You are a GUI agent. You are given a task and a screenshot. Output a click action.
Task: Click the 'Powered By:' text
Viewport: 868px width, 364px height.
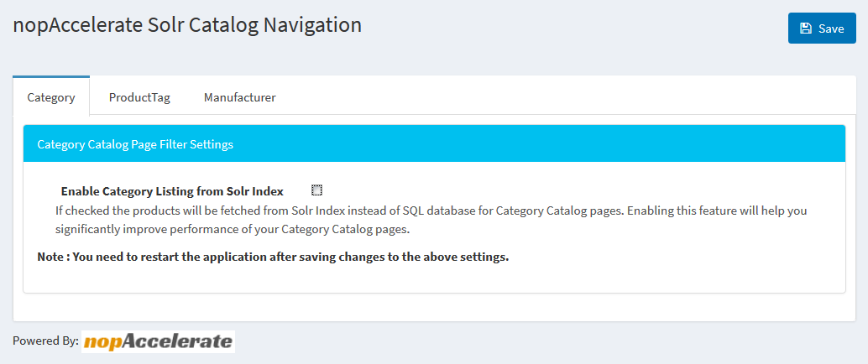tap(46, 341)
